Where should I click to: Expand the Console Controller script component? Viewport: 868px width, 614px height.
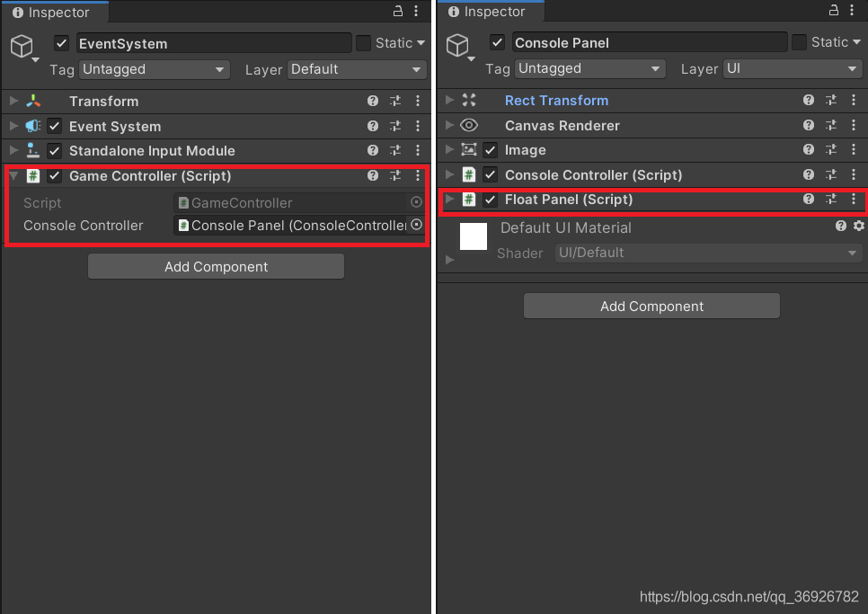449,174
